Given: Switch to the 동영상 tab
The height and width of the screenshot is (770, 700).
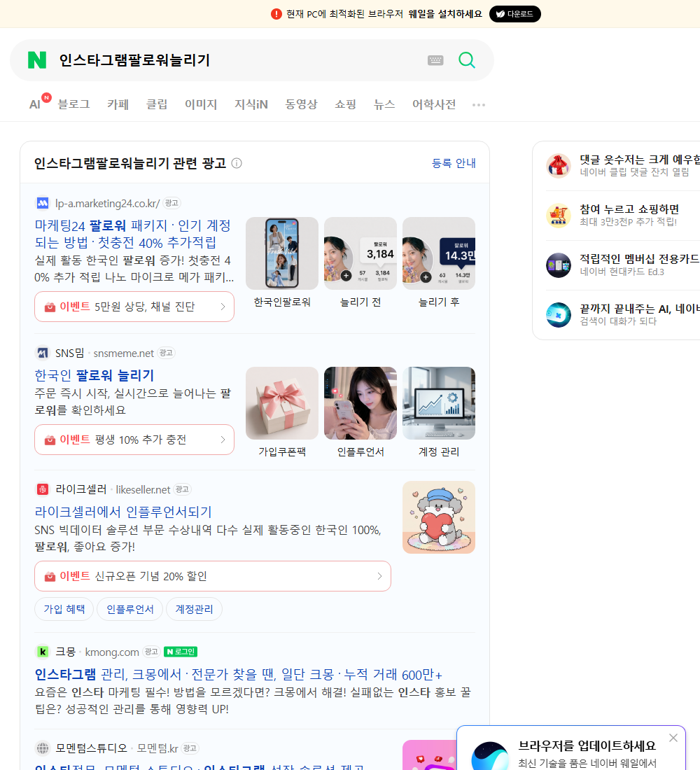Looking at the screenshot, I should click(301, 104).
